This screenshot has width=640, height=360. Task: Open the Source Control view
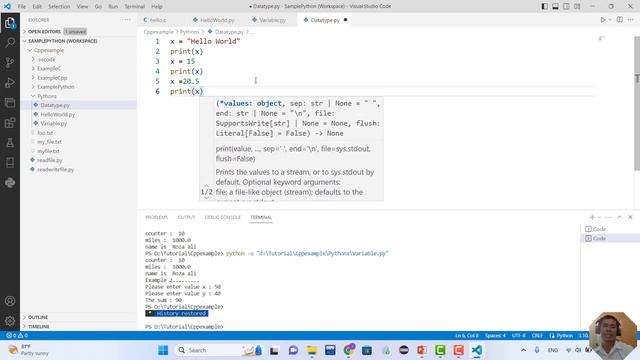(10, 62)
